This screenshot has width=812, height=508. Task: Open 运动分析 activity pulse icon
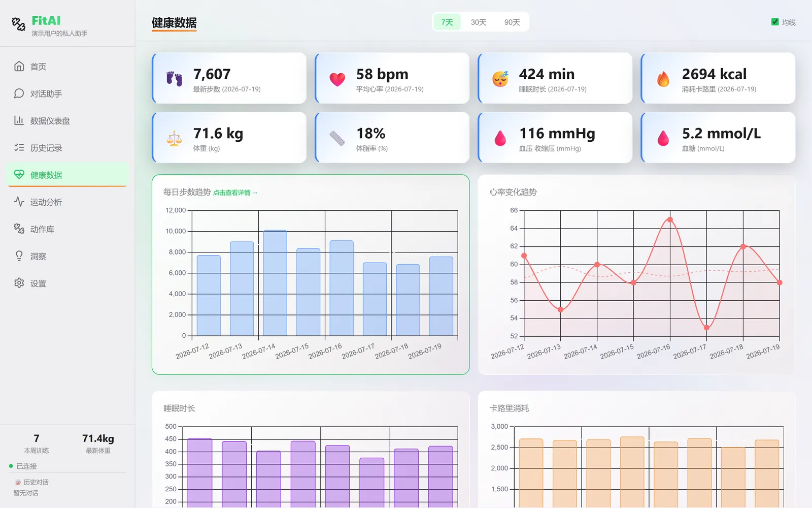pos(19,202)
